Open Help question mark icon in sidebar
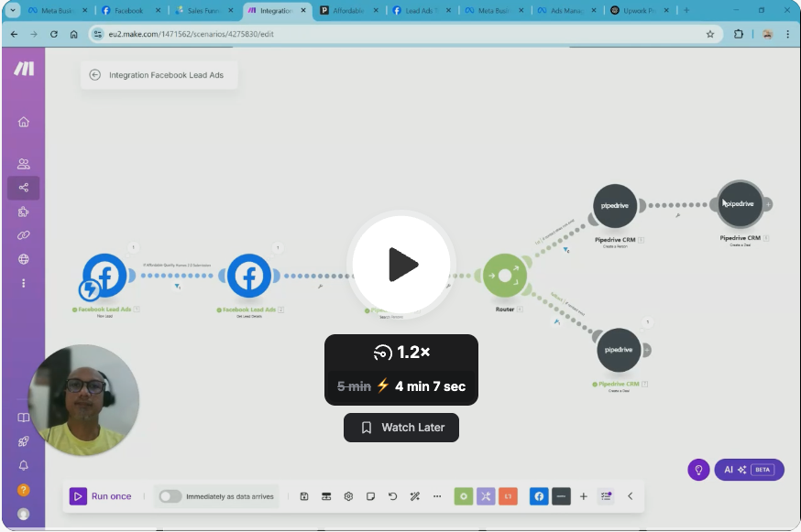The width and height of the screenshot is (801, 532). click(x=24, y=490)
